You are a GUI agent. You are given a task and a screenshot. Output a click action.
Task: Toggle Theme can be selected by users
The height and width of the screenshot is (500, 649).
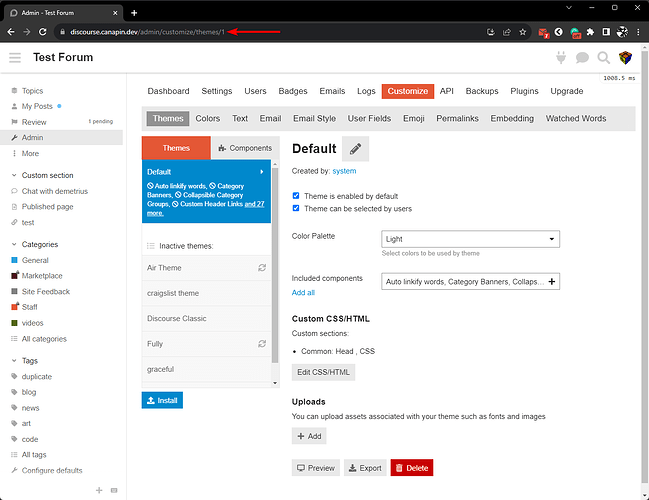296,208
